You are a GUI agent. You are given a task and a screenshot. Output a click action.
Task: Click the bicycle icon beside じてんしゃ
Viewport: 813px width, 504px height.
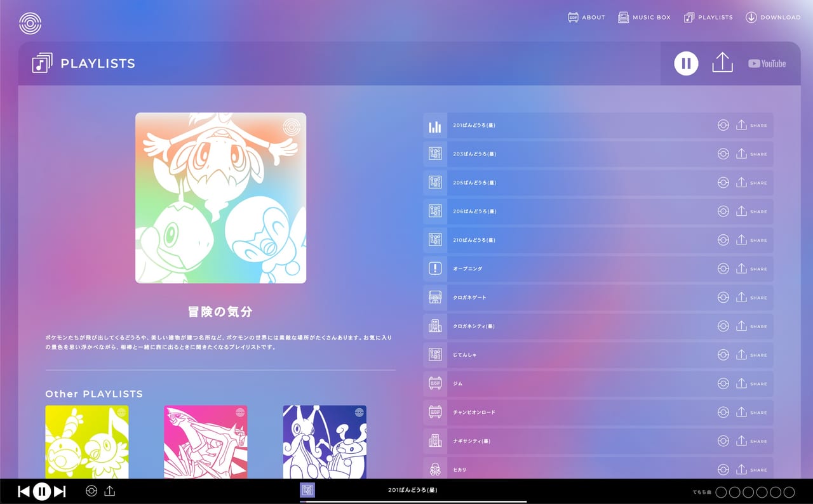(x=434, y=355)
